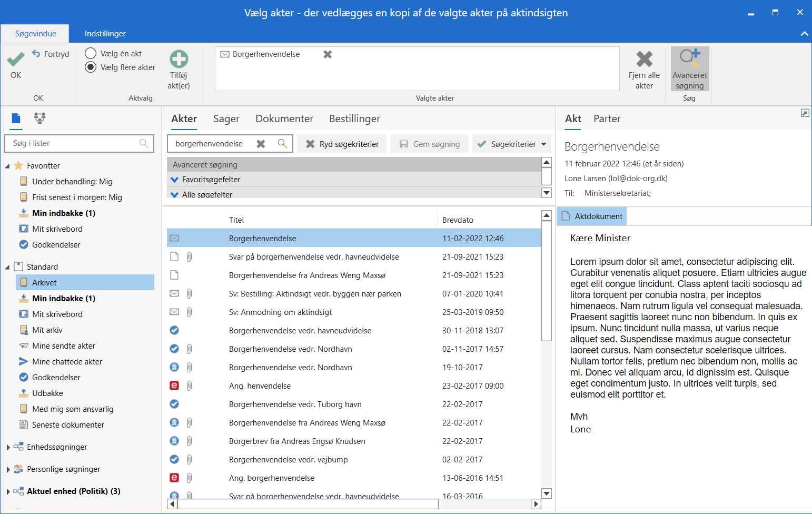Click the Gem søgning button
Viewport: 812px width, 514px height.
coord(430,144)
